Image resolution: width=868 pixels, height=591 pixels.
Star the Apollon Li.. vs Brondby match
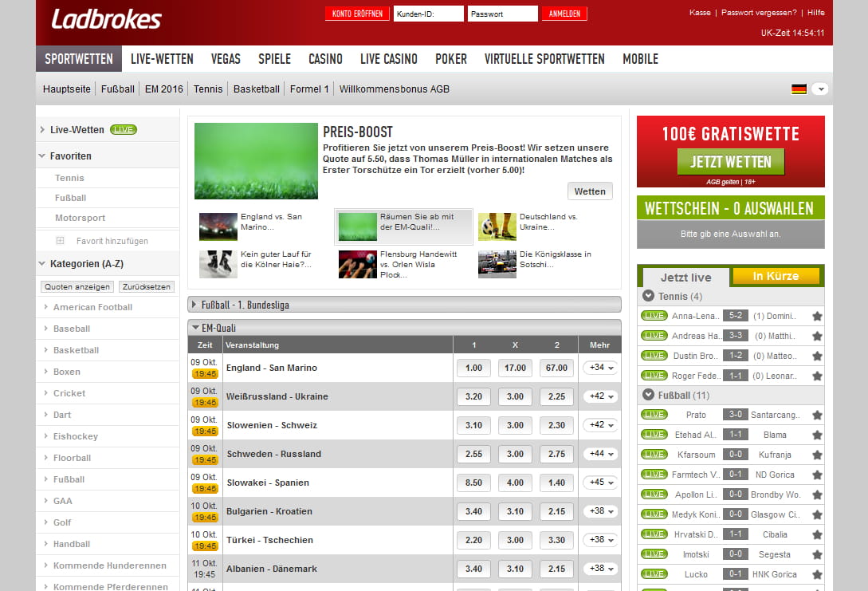coord(817,494)
